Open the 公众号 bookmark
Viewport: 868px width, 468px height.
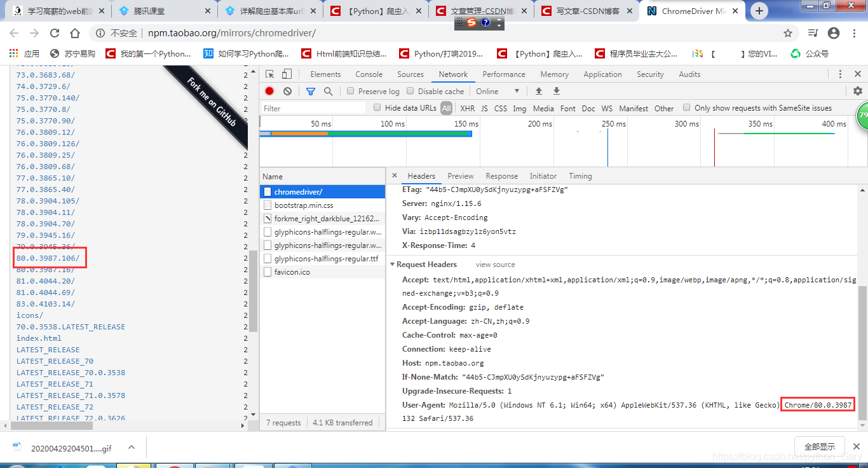click(x=810, y=54)
